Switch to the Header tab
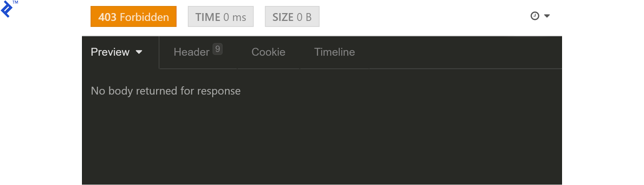 [x=191, y=52]
